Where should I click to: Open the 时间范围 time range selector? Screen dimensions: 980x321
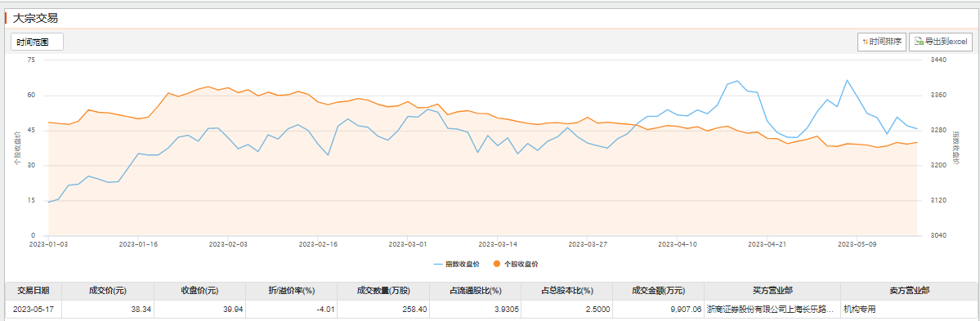point(37,42)
